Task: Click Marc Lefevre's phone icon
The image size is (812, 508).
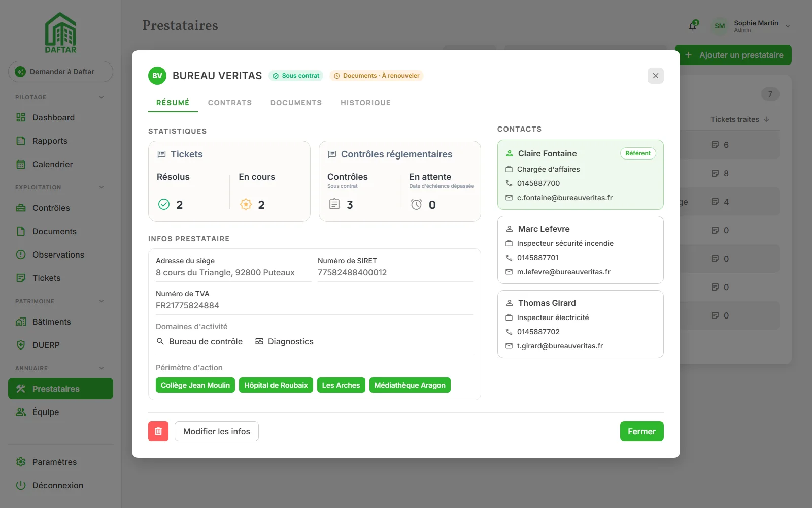Action: coord(509,258)
